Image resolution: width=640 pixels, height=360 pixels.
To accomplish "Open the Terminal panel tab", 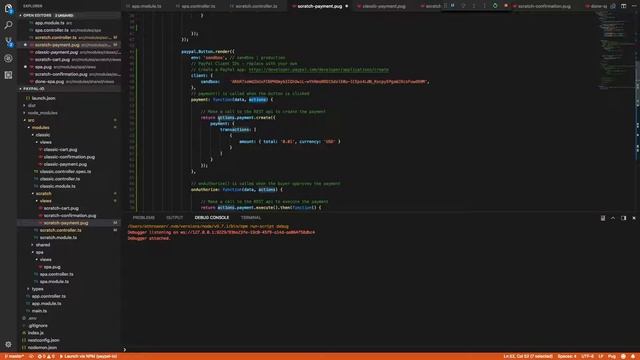I will (251, 218).
